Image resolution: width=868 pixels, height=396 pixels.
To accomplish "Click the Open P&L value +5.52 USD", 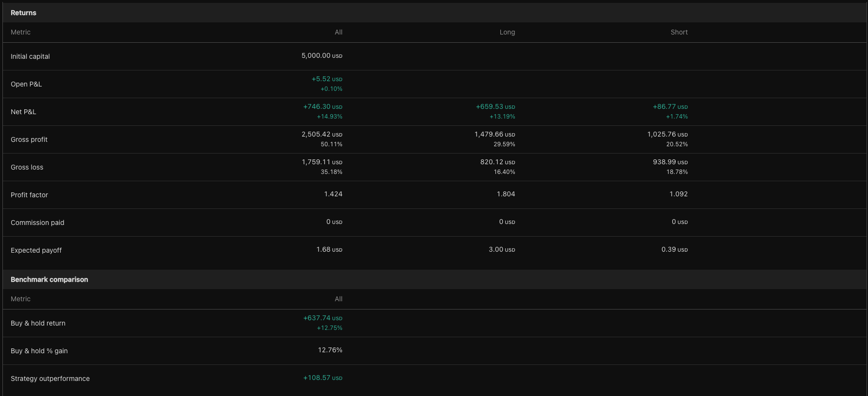I will [x=326, y=79].
